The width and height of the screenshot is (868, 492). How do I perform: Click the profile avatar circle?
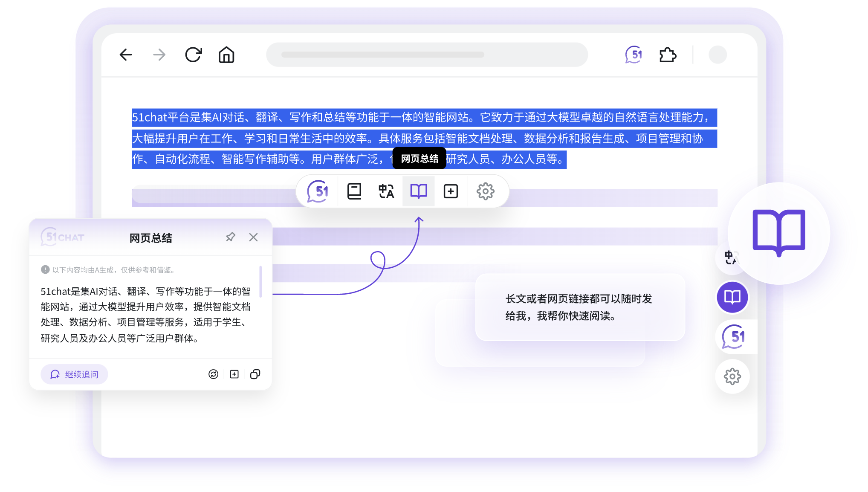click(x=718, y=55)
